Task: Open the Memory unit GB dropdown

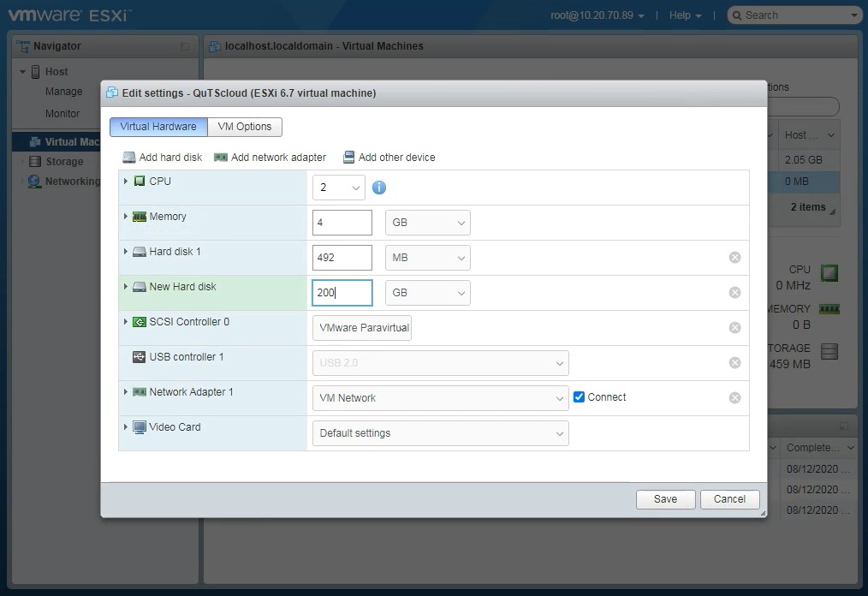Action: tap(428, 223)
